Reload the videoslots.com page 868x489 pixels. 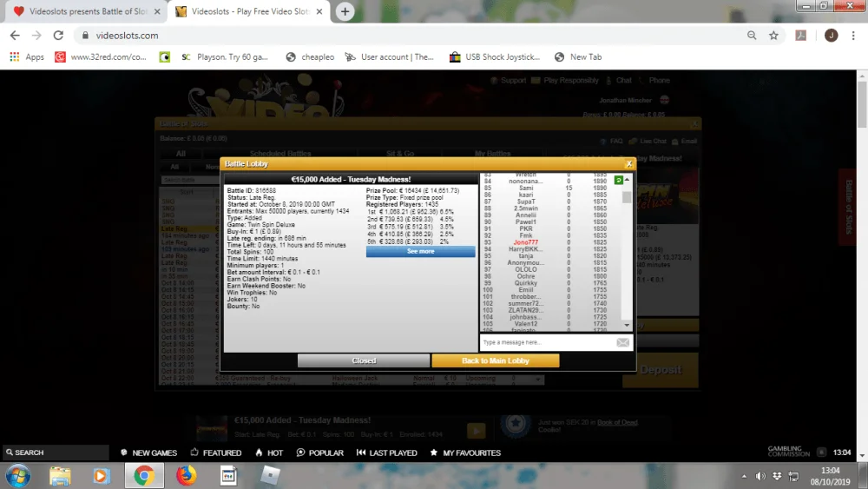58,36
